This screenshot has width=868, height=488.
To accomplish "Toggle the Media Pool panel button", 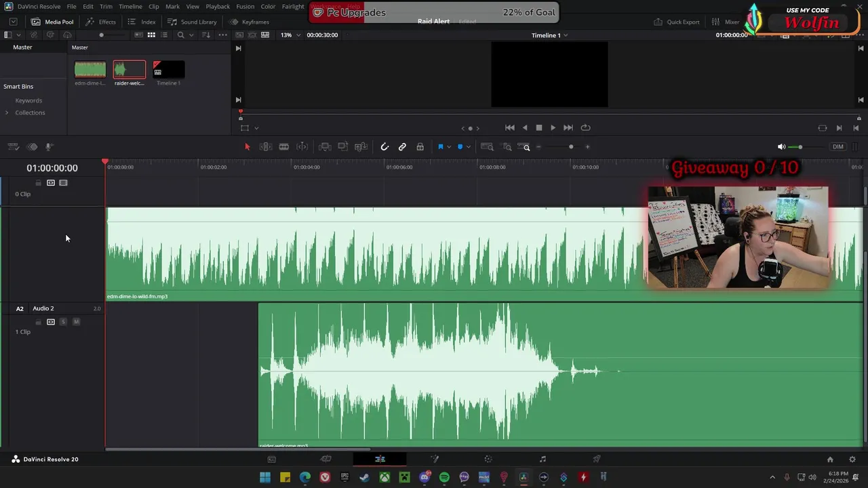I will click(52, 22).
